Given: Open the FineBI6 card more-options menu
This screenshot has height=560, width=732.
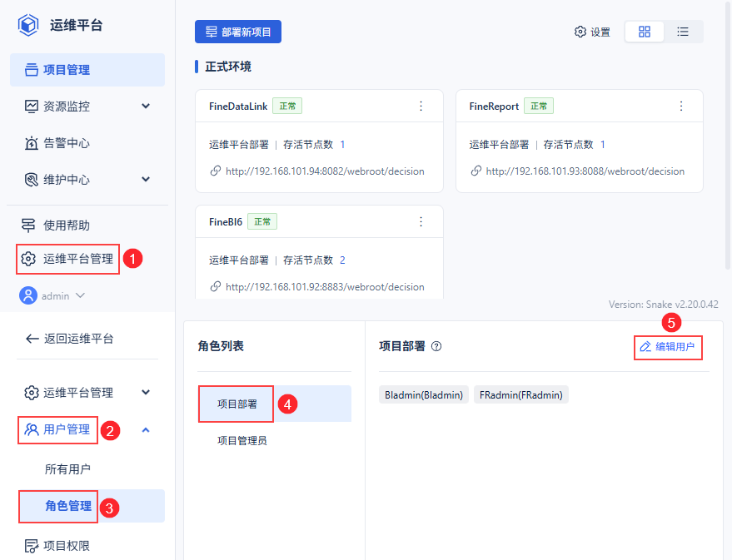Looking at the screenshot, I should (x=421, y=222).
